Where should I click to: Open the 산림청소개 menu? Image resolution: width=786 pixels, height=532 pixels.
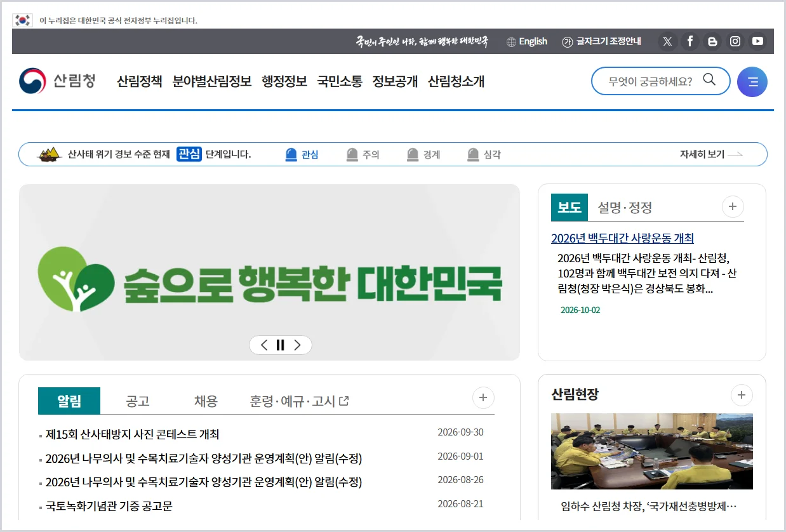pyautogui.click(x=456, y=81)
